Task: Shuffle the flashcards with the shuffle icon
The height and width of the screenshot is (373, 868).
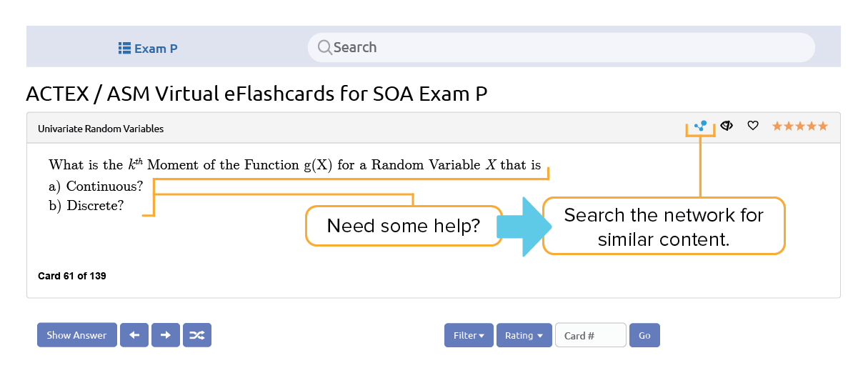Action: pyautogui.click(x=197, y=335)
